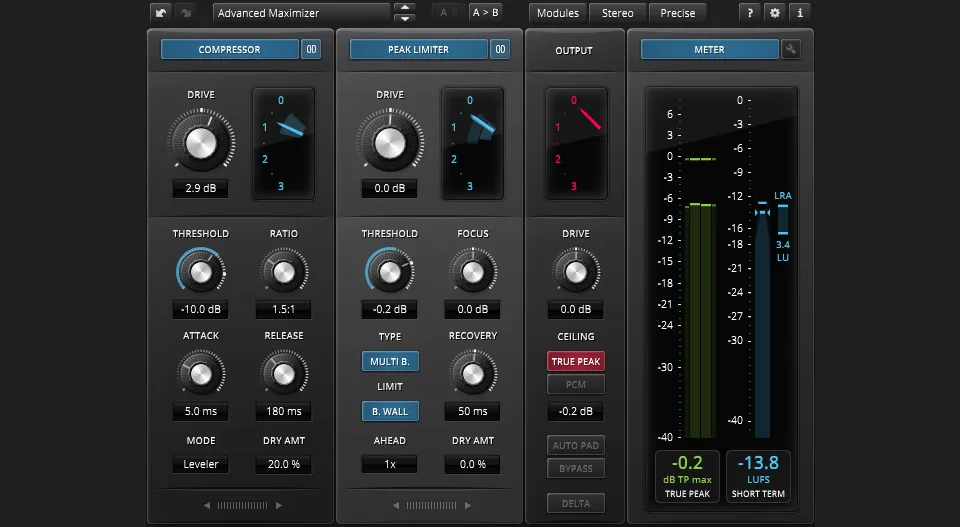Click the Peak Limiter Drive knob

tap(390, 142)
